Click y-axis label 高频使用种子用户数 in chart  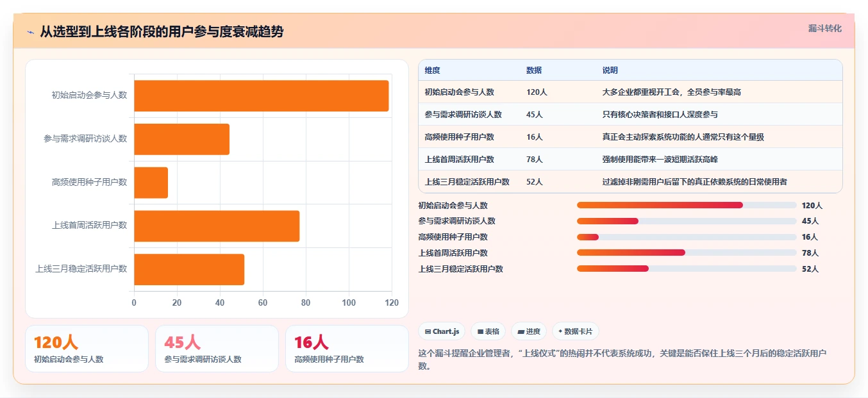coord(90,183)
